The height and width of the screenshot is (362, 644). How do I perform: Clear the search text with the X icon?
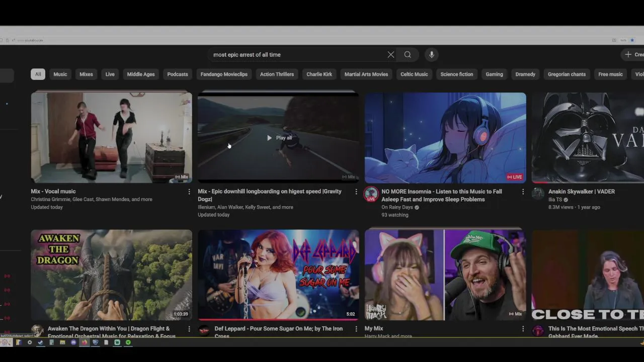coord(391,55)
